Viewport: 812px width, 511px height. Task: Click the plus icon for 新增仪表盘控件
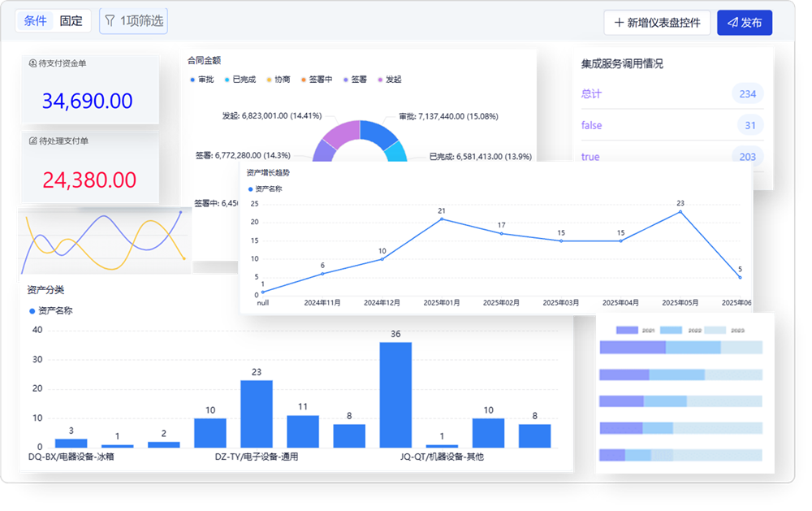619,23
